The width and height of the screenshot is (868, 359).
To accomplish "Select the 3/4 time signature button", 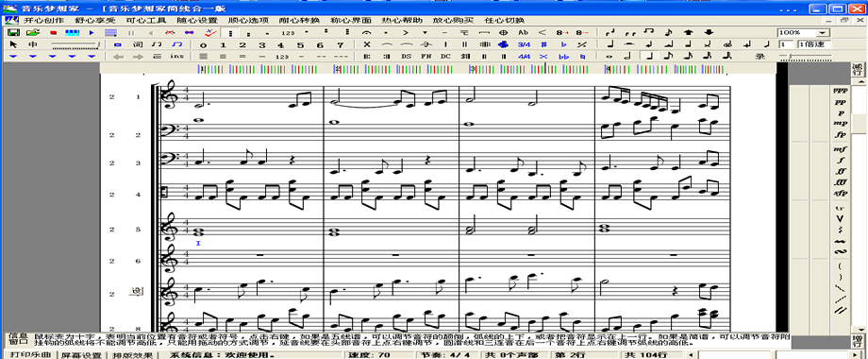I will [x=524, y=44].
